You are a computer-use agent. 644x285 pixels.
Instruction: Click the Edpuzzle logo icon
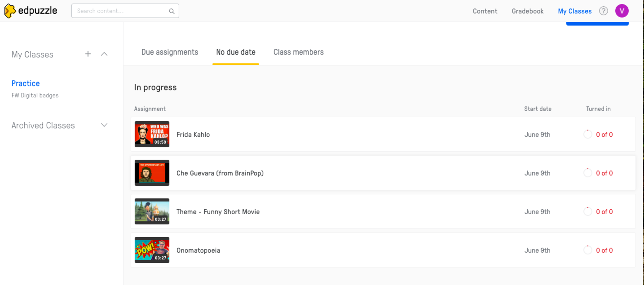(10, 11)
